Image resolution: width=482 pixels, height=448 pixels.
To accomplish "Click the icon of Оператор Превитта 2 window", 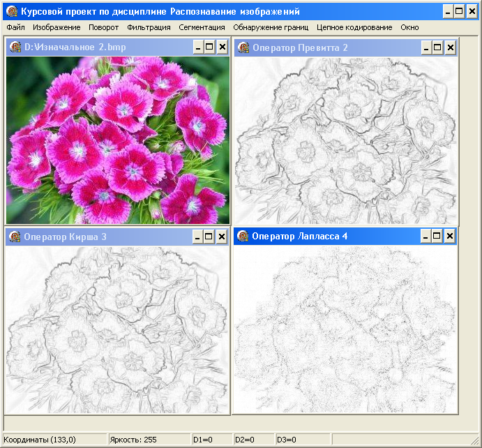I will point(243,47).
